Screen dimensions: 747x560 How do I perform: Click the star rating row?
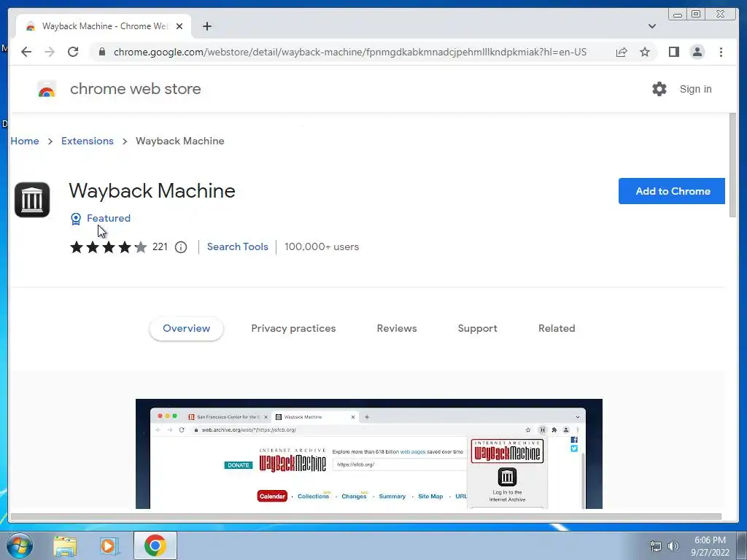[x=109, y=247]
